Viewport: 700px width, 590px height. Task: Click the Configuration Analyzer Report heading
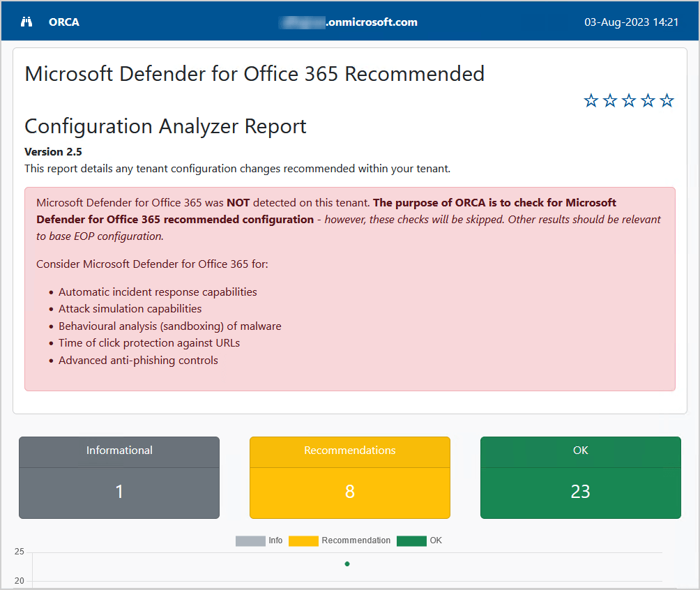(x=165, y=126)
